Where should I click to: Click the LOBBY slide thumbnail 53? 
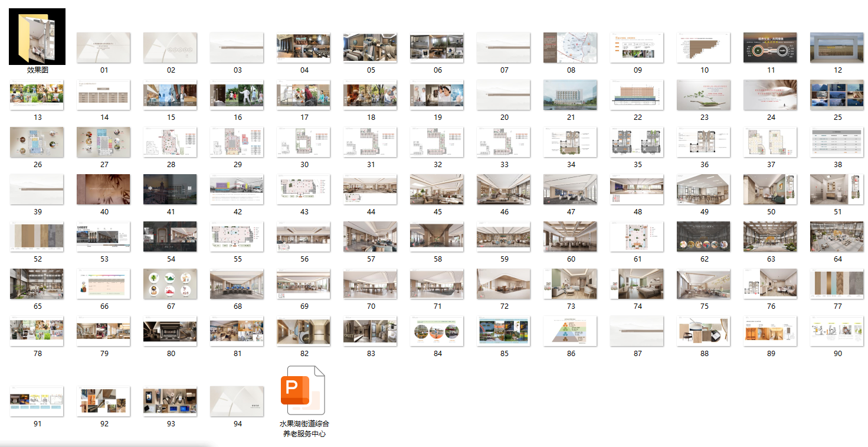point(104,237)
